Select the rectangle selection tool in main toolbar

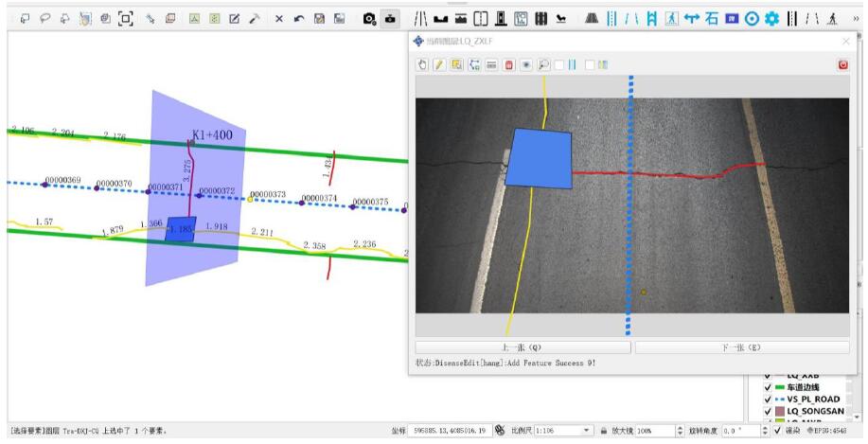point(25,19)
